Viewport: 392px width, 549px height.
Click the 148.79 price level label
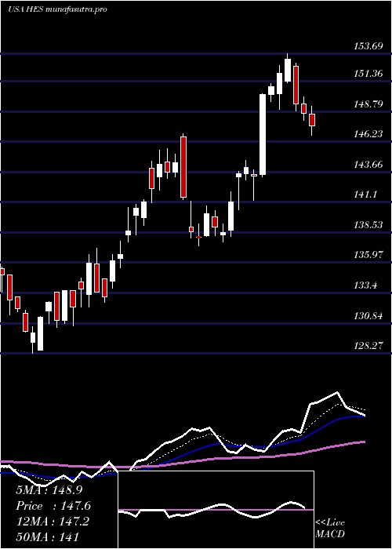click(x=368, y=104)
